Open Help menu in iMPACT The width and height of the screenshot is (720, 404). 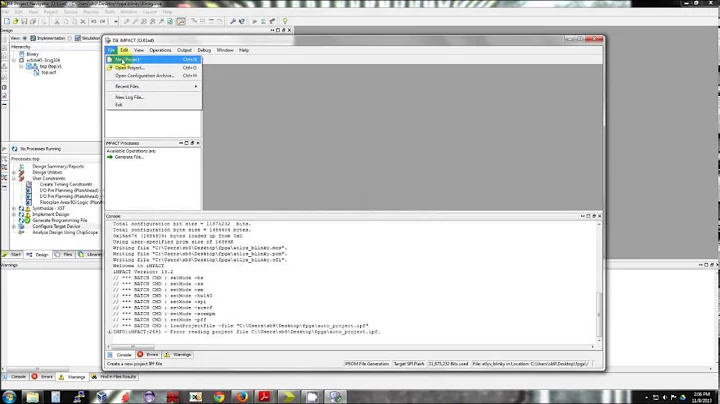[x=244, y=50]
